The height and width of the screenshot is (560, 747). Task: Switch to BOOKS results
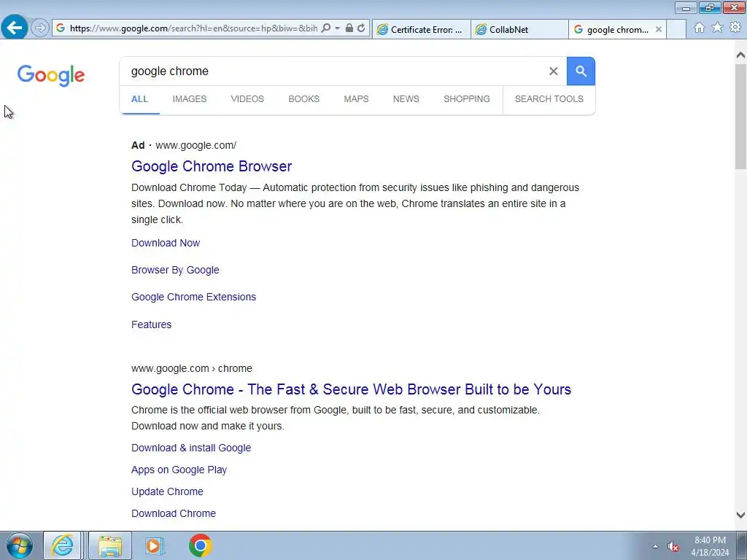pyautogui.click(x=304, y=99)
